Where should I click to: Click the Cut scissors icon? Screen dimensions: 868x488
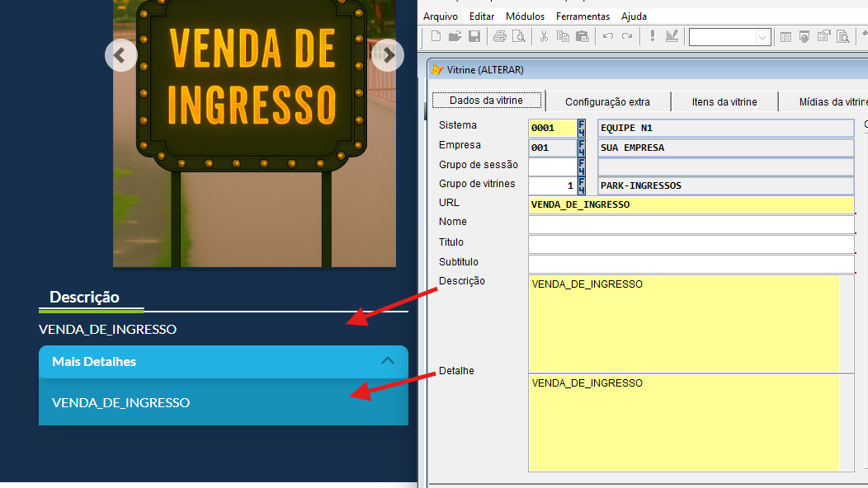click(x=544, y=36)
